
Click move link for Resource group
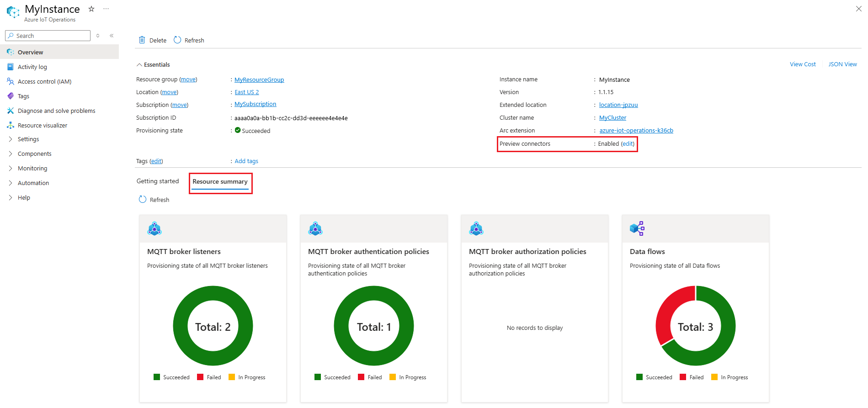[x=188, y=79]
